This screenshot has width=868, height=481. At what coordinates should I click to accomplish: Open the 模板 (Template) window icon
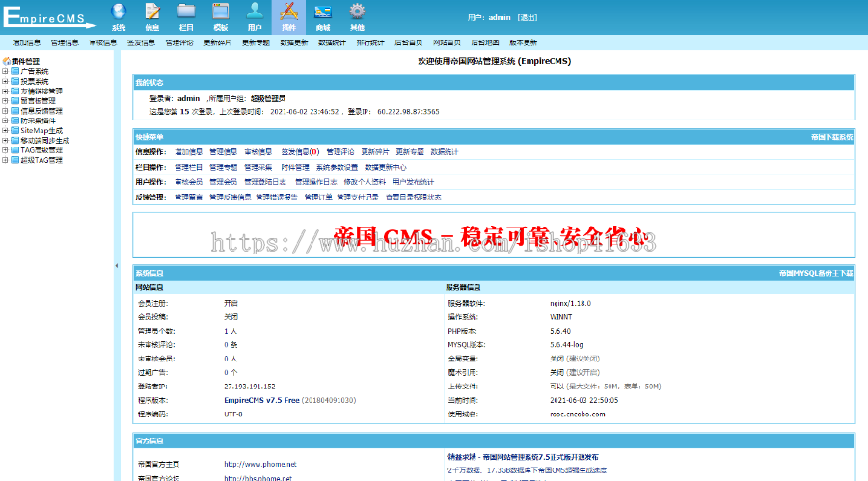pyautogui.click(x=220, y=12)
